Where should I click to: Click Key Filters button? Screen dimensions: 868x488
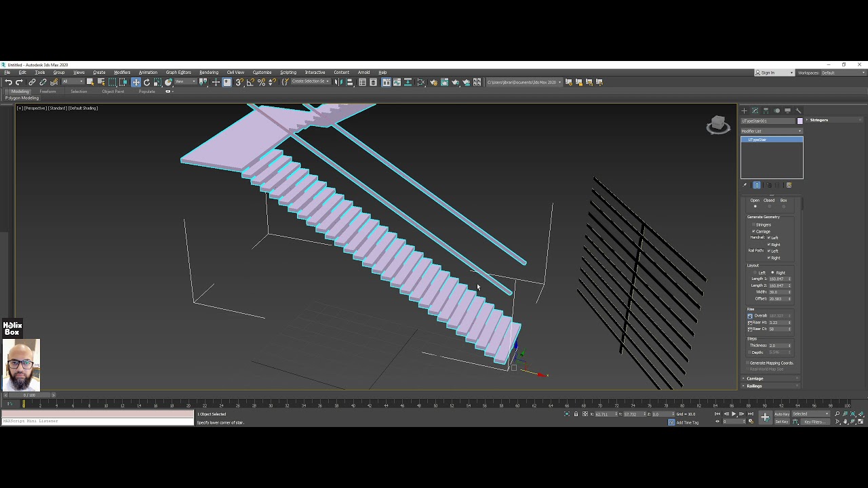(815, 422)
